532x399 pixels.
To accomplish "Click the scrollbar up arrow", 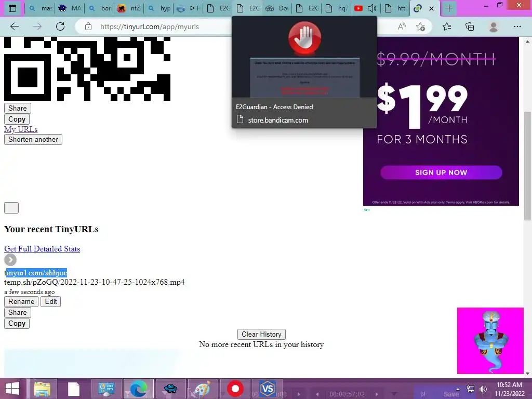I will pos(527,42).
